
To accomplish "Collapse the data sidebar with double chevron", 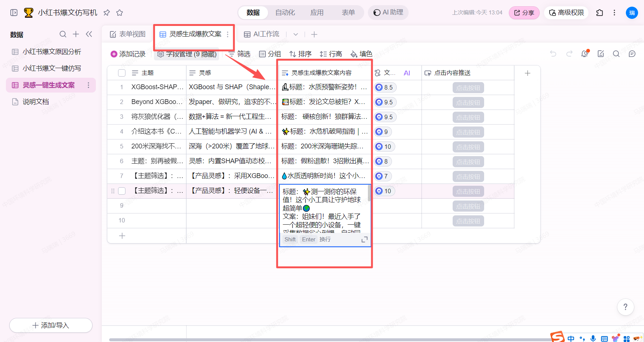I will [89, 34].
